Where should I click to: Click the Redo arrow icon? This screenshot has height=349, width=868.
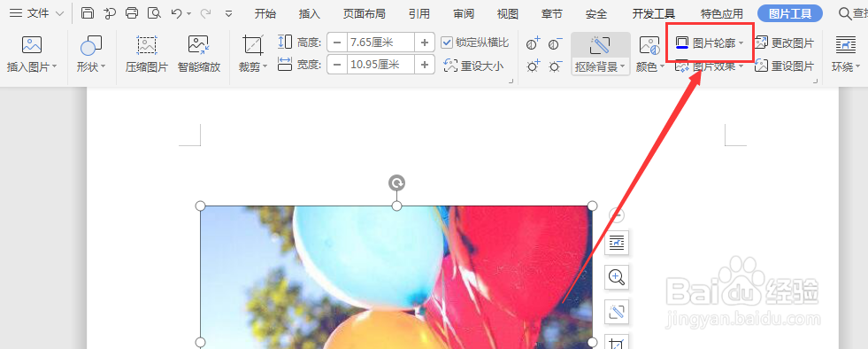(205, 13)
